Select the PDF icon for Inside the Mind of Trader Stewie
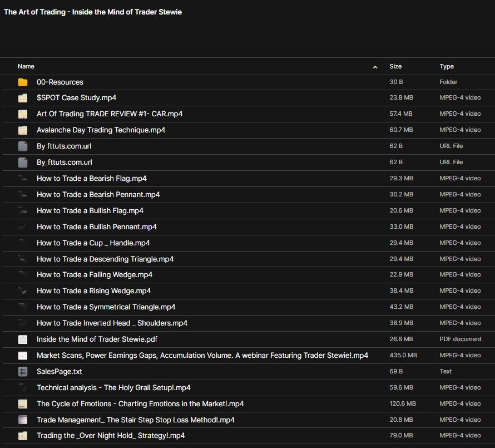The height and width of the screenshot is (448, 495). coord(22,339)
